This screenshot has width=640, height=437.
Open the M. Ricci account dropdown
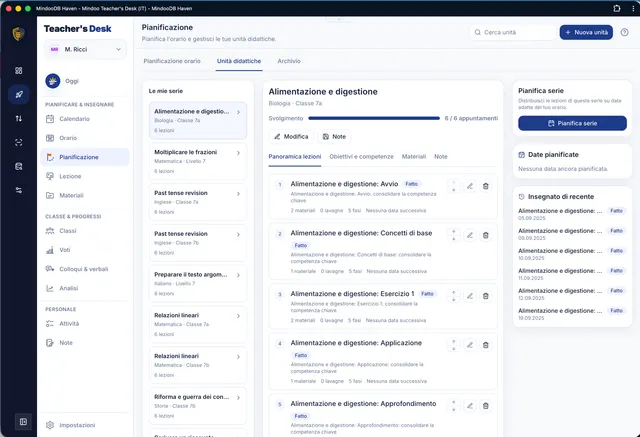[x=85, y=49]
